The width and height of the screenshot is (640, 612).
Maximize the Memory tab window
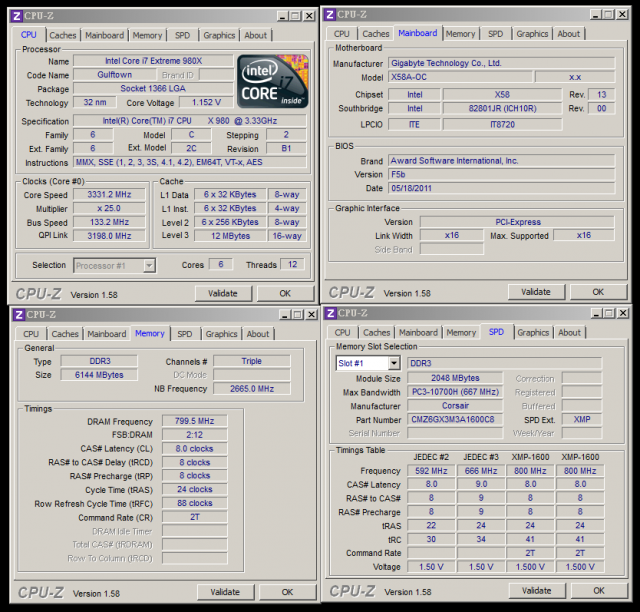[x=298, y=314]
